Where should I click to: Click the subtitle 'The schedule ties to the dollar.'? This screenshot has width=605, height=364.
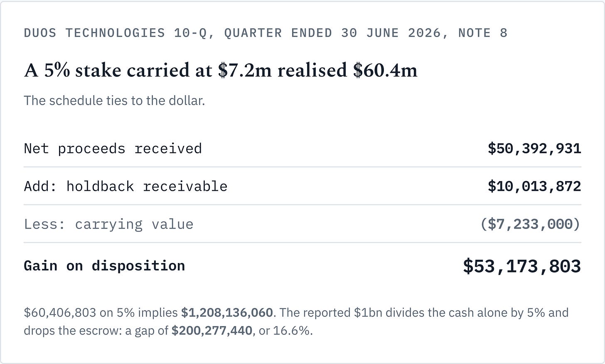pos(114,101)
